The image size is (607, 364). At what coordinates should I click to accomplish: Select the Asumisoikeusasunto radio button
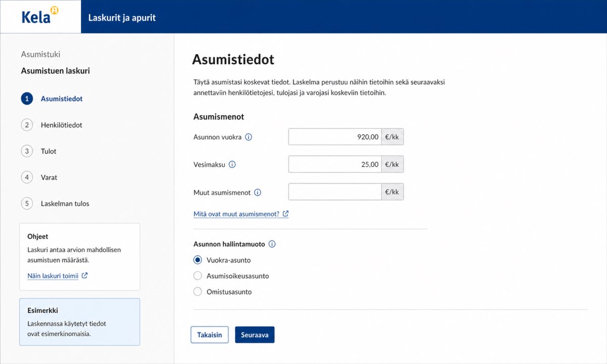coord(198,276)
